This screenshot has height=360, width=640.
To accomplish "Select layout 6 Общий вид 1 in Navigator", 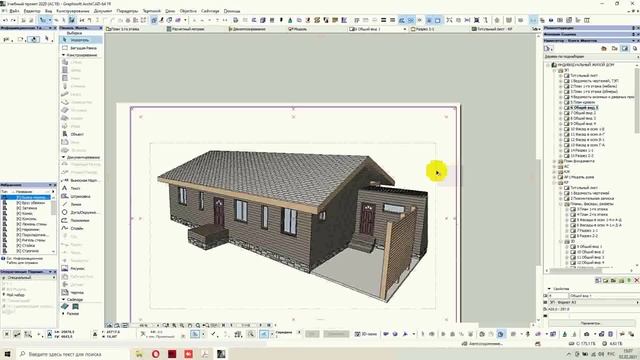I will point(583,108).
